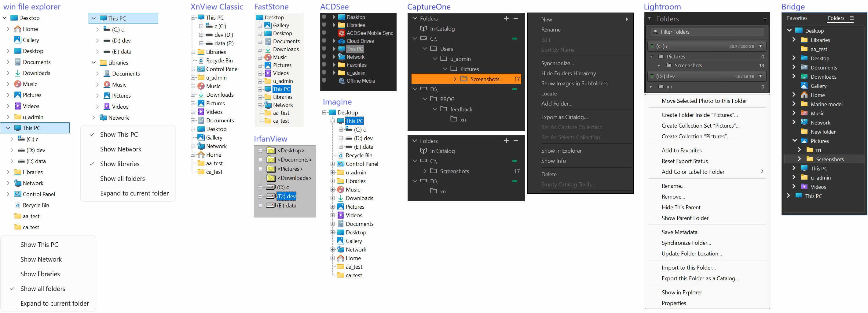Screen dimensions: 868x313
Task: Click the plus icon in CaptureOne Folders header
Action: click(506, 18)
